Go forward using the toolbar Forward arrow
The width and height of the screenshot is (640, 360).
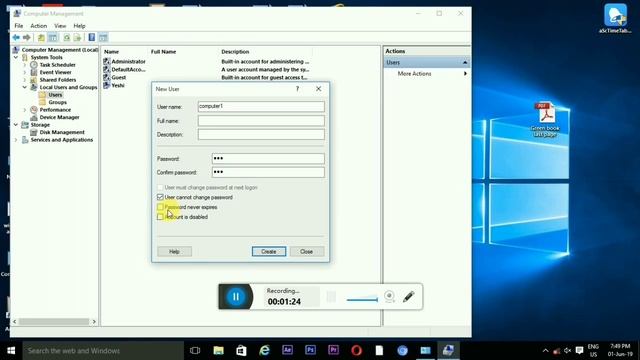(x=27, y=38)
